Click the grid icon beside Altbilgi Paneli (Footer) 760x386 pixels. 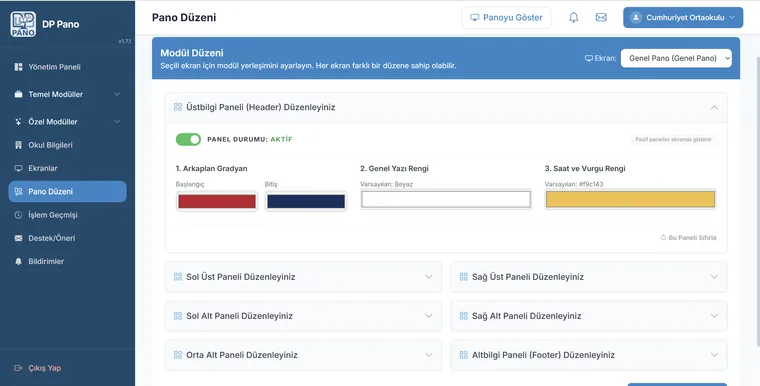click(x=463, y=355)
